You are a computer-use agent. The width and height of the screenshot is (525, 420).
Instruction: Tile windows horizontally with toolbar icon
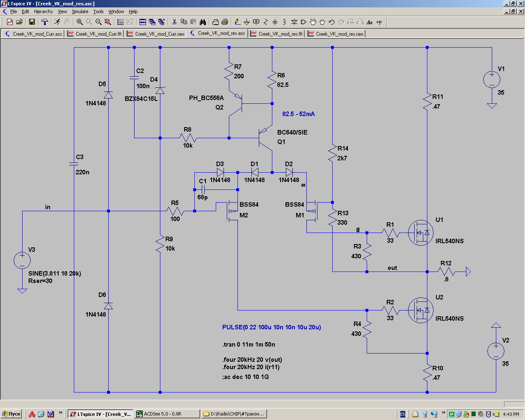[143, 22]
